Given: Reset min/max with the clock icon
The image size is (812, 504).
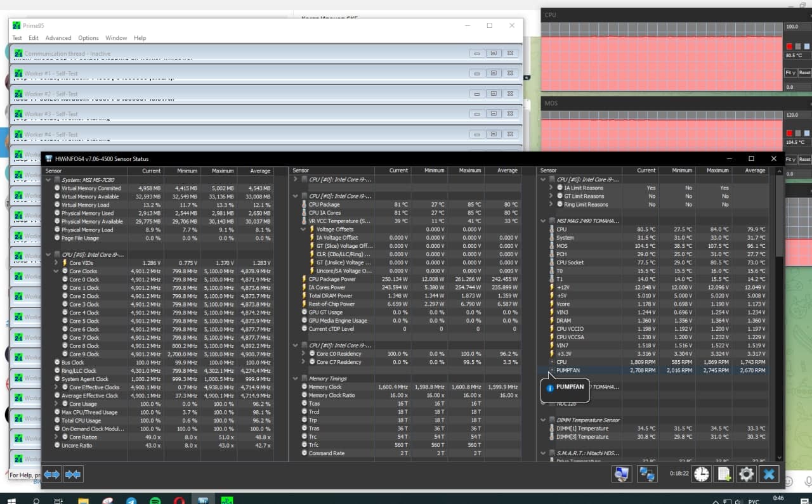Looking at the screenshot, I should click(702, 474).
